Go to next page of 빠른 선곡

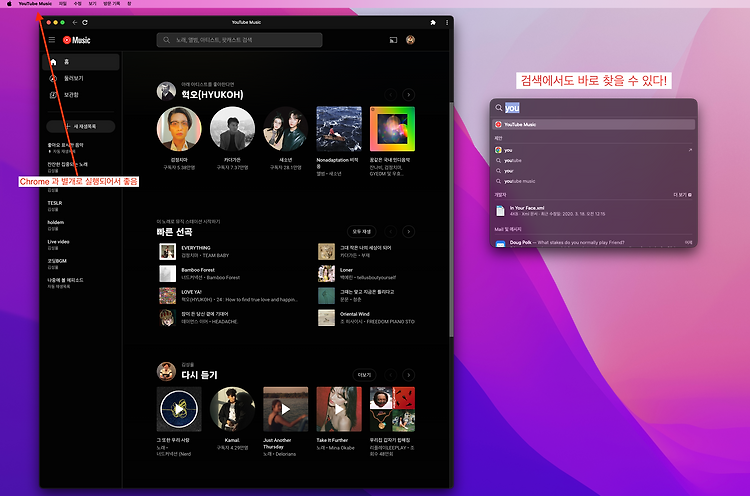(x=408, y=231)
